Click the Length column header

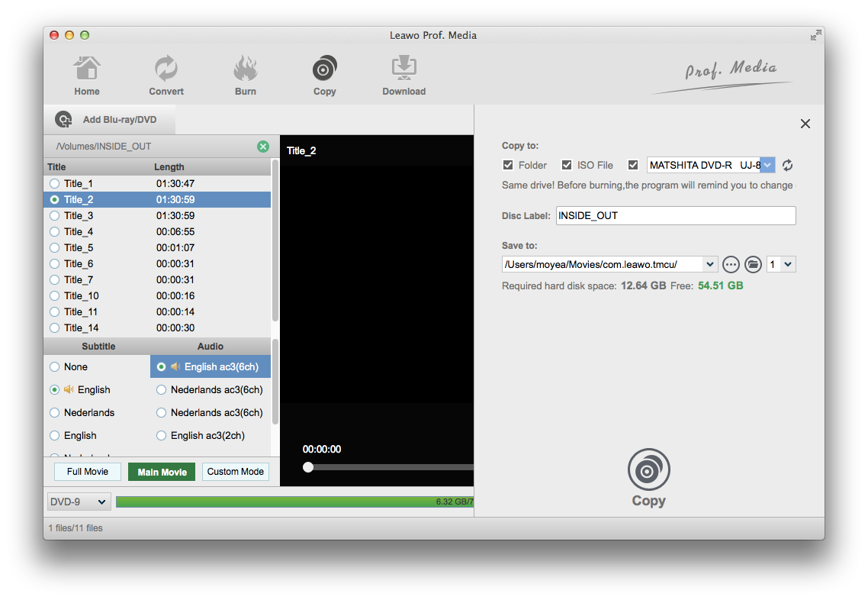point(169,166)
